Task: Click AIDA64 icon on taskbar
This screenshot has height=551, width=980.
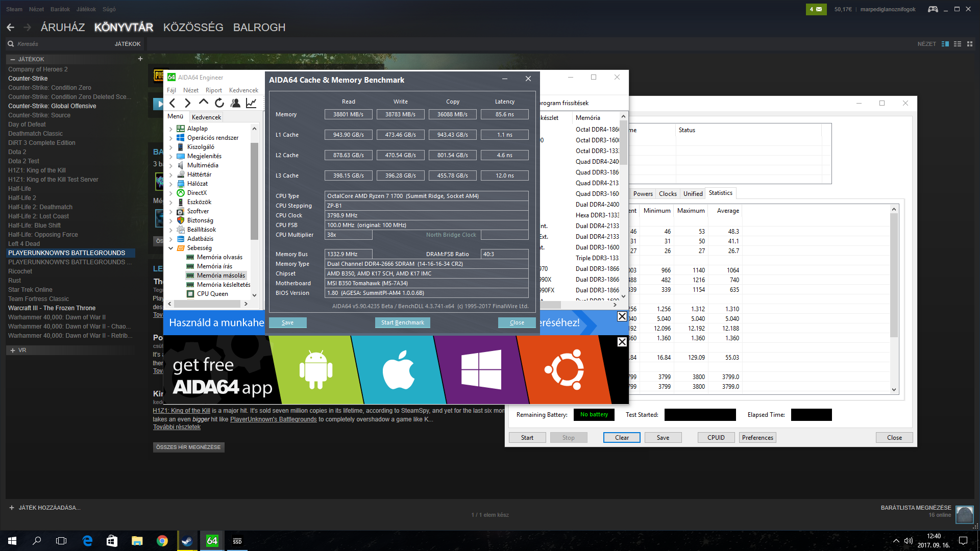Action: point(212,541)
